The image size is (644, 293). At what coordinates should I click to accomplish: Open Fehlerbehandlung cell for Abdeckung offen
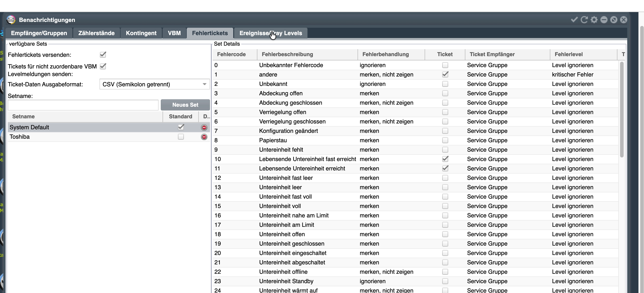click(391, 93)
